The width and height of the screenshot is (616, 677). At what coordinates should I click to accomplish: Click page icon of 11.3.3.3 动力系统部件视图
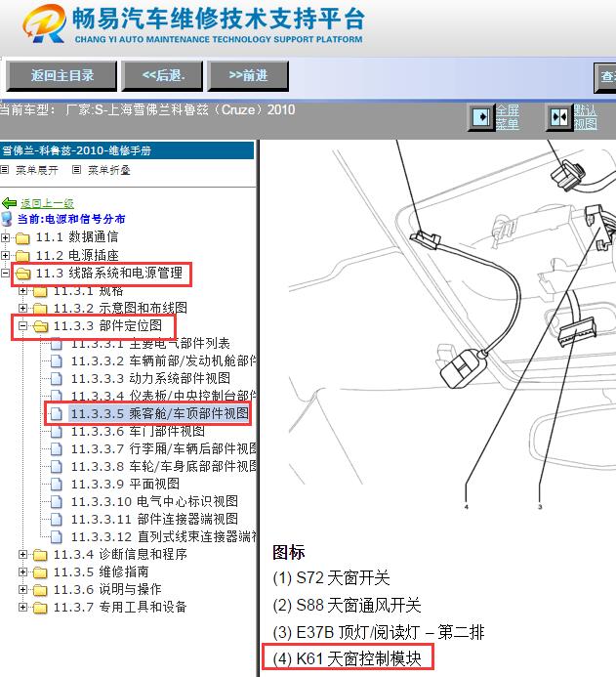tap(56, 379)
